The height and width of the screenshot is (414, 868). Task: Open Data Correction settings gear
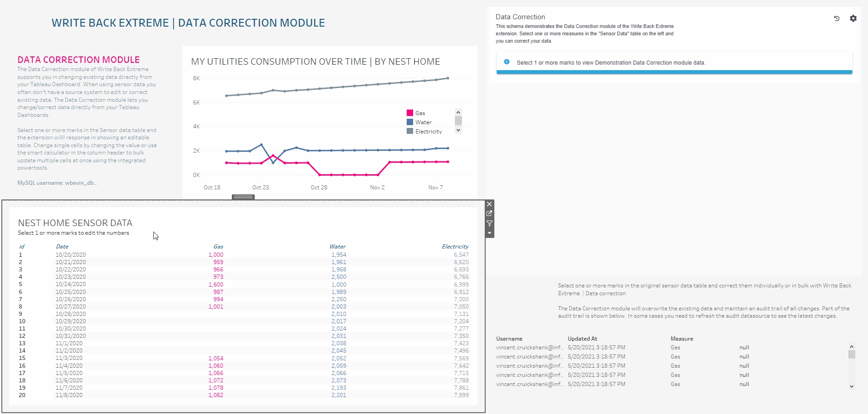tap(853, 19)
